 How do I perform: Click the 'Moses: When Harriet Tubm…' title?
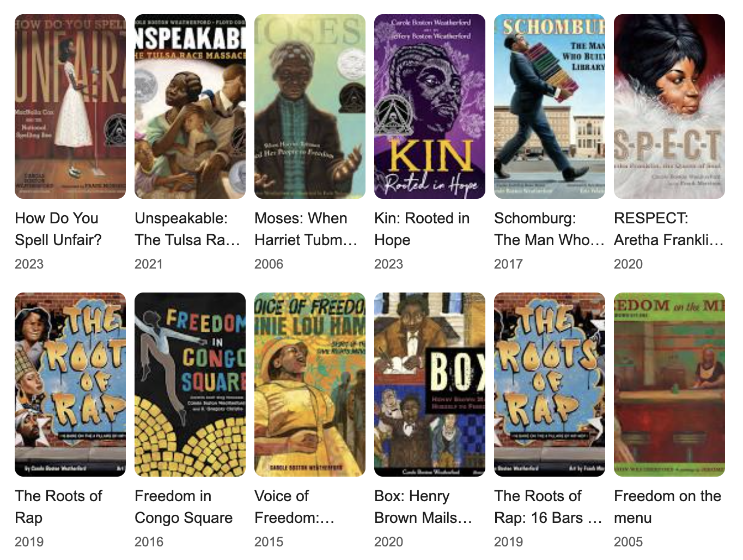pyautogui.click(x=306, y=229)
